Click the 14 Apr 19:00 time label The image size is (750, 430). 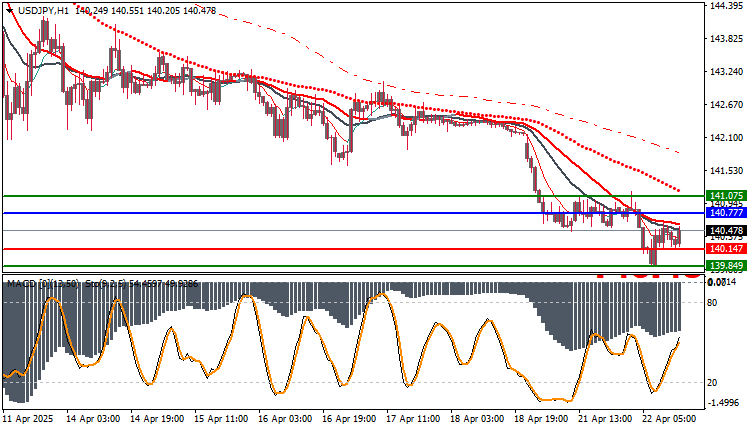[157, 419]
